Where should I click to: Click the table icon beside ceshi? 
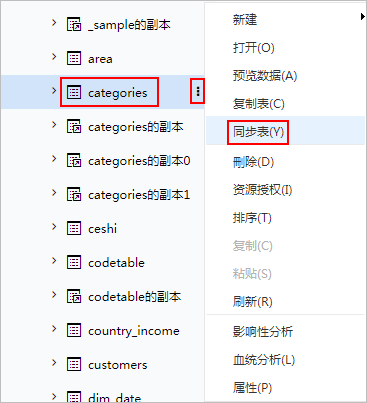(x=74, y=228)
